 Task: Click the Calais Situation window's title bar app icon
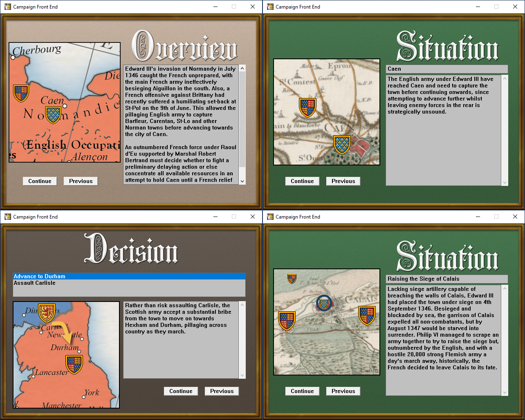[270, 217]
